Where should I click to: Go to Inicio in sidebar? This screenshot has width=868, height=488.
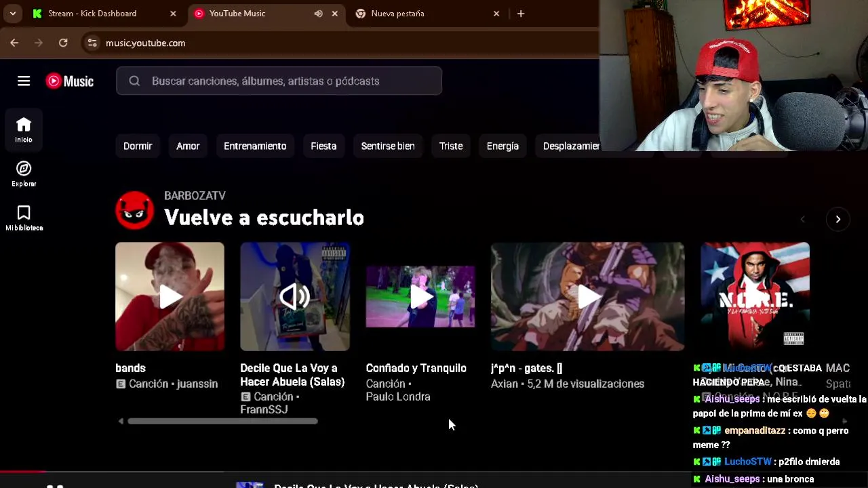coord(24,130)
